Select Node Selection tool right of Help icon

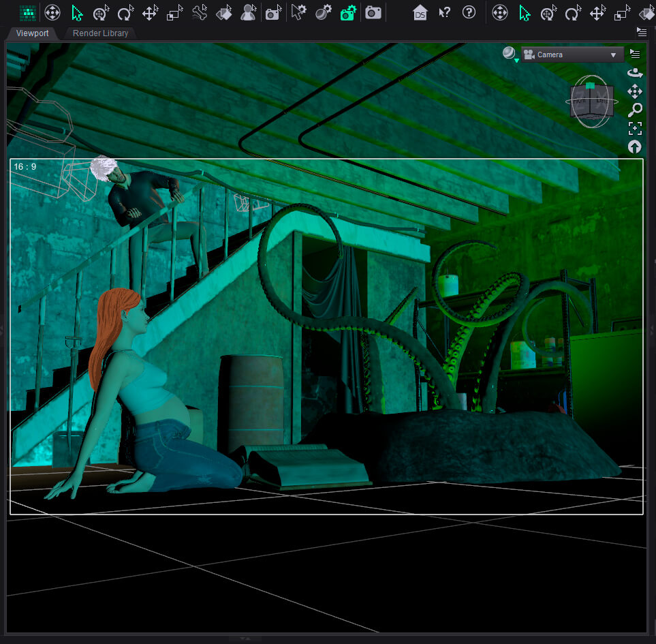(525, 13)
